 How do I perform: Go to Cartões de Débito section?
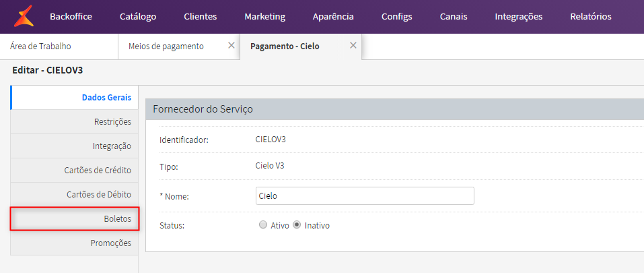74,195
